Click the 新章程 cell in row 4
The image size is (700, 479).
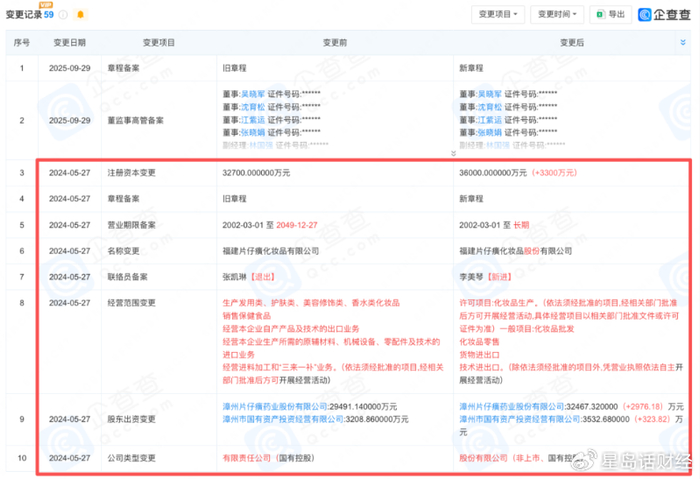tap(471, 199)
